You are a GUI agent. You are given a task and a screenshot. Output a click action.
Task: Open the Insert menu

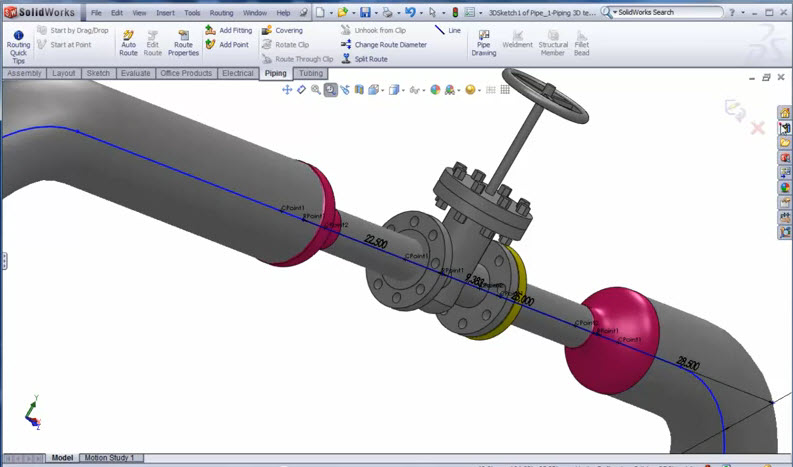tap(165, 13)
